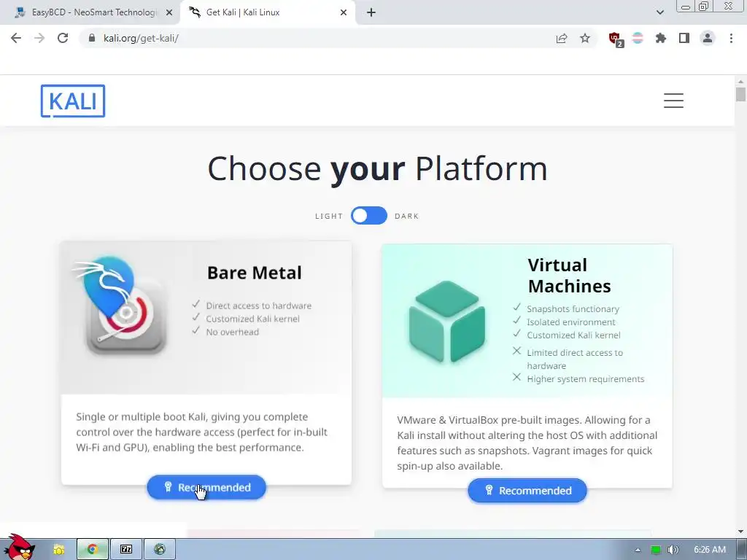The height and width of the screenshot is (560, 747).
Task: Click the Bare Metal hard drive image
Action: coord(120,307)
